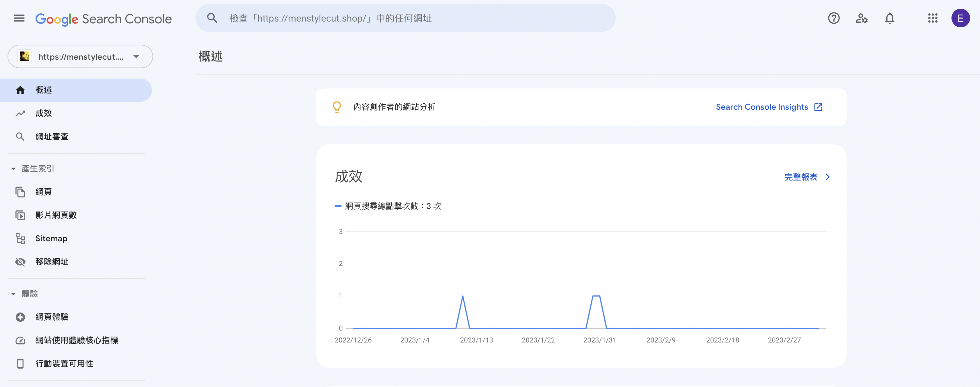Open the property selector dropdown for menstylecut
The width and height of the screenshot is (980, 387).
(80, 57)
